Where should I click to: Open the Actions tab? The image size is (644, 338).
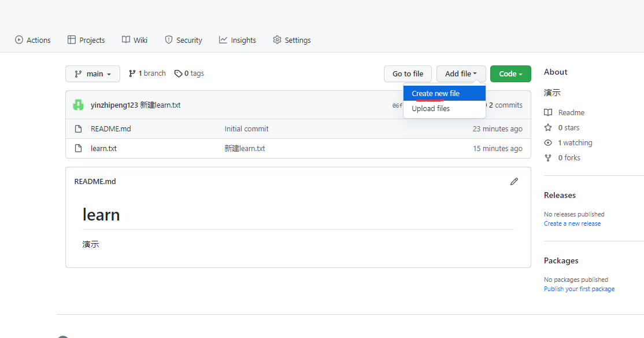[x=32, y=40]
